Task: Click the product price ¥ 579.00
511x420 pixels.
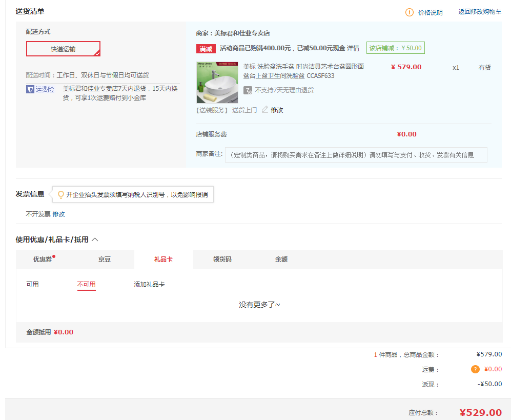Action: coord(406,67)
